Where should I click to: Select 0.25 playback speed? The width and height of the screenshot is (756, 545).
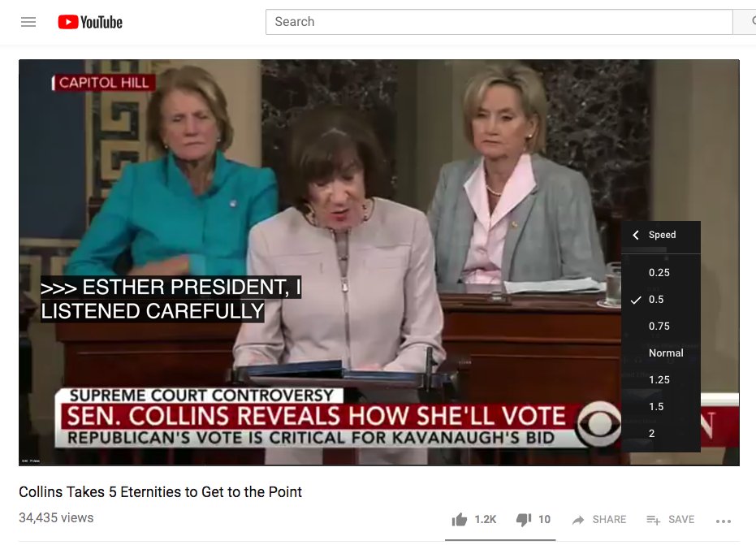click(660, 273)
